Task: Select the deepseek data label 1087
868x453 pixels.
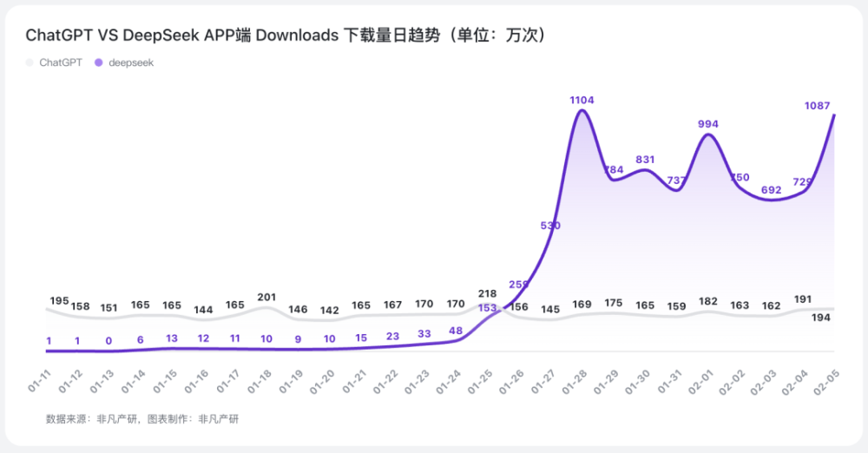Action: click(817, 106)
